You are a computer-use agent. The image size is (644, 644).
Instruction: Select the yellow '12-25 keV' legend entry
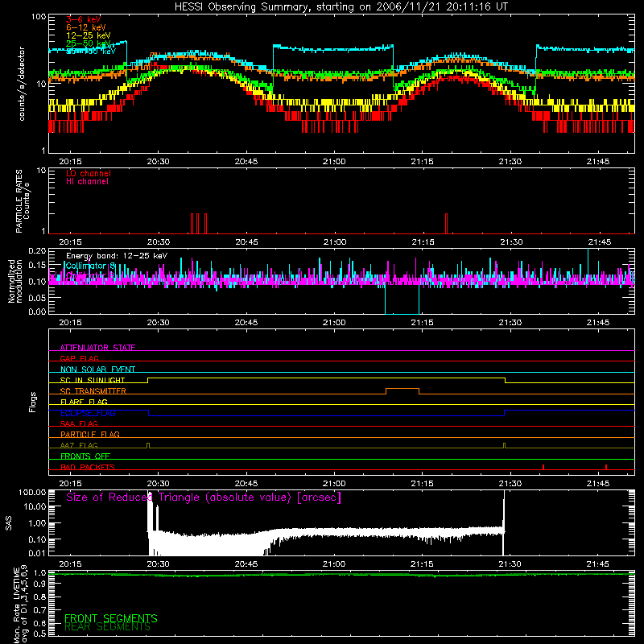[88, 35]
